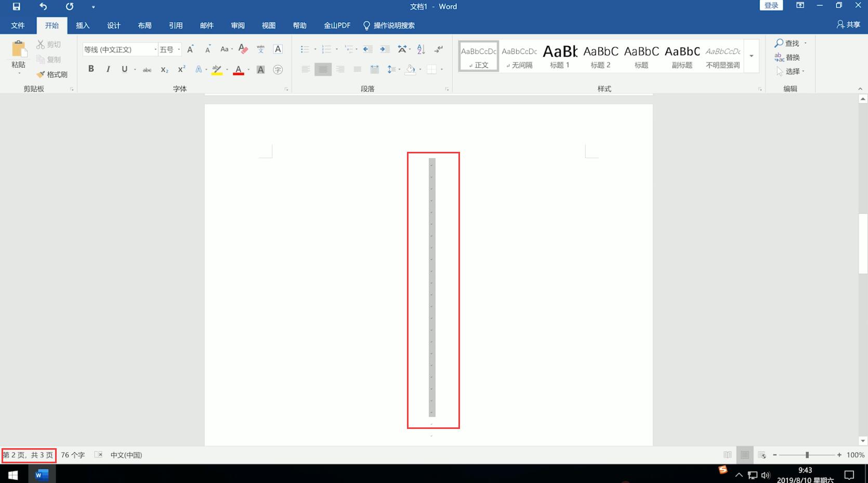The image size is (868, 483).
Task: Click the distributed alignment icon
Action: pos(374,69)
